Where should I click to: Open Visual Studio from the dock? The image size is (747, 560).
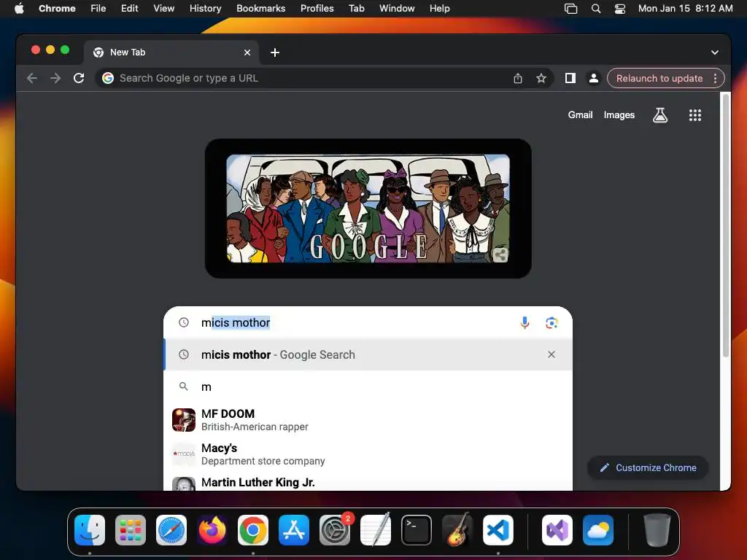point(557,530)
